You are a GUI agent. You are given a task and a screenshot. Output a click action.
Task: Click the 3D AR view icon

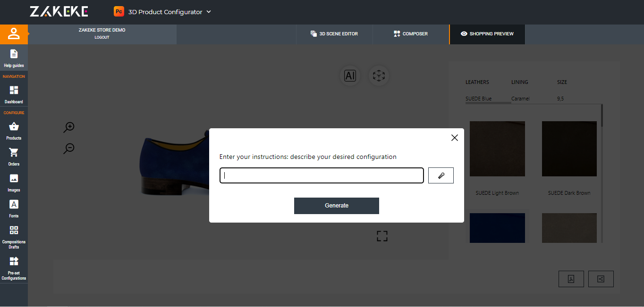pyautogui.click(x=379, y=75)
